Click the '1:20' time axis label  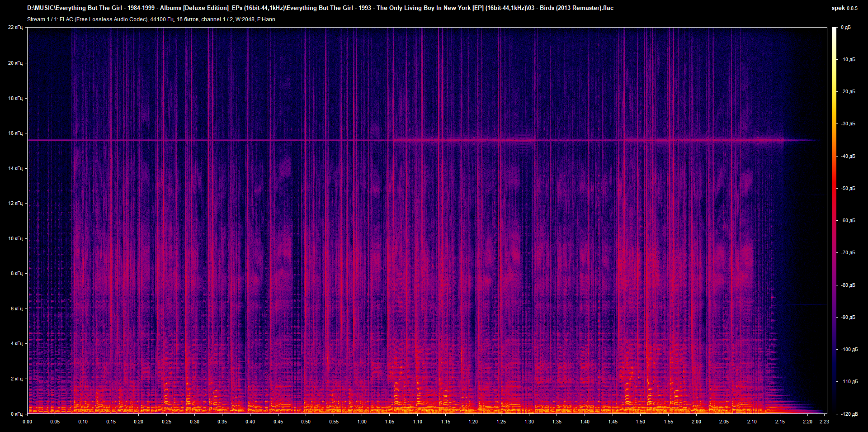click(x=473, y=422)
